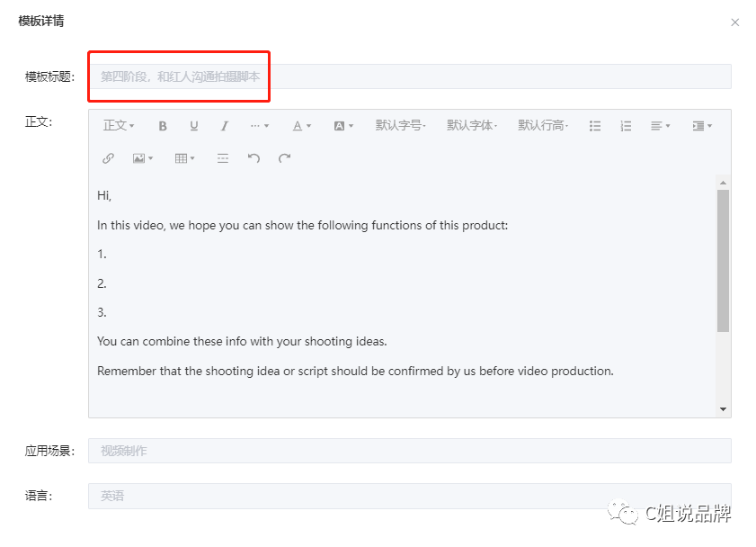
Task: Click the 'You can combine these info' line
Action: point(242,342)
